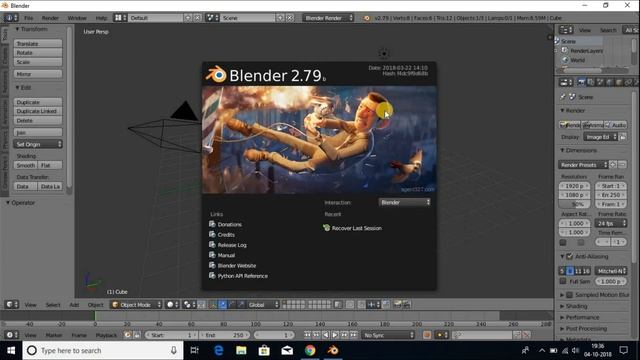The width and height of the screenshot is (640, 360).
Task: Open the Set Origin dropdown
Action: click(x=38, y=144)
